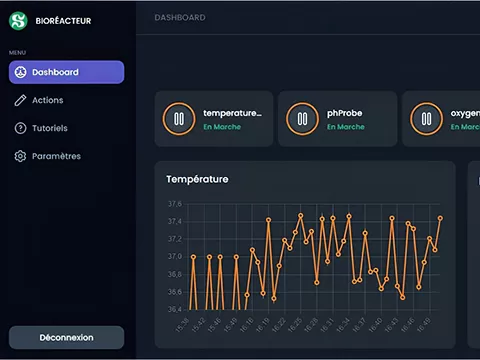
Task: Pause the oxygen sensor
Action: tap(426, 119)
